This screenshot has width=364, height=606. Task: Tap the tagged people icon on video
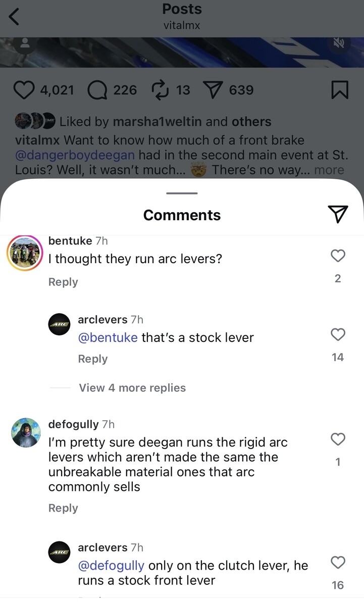coord(25,44)
